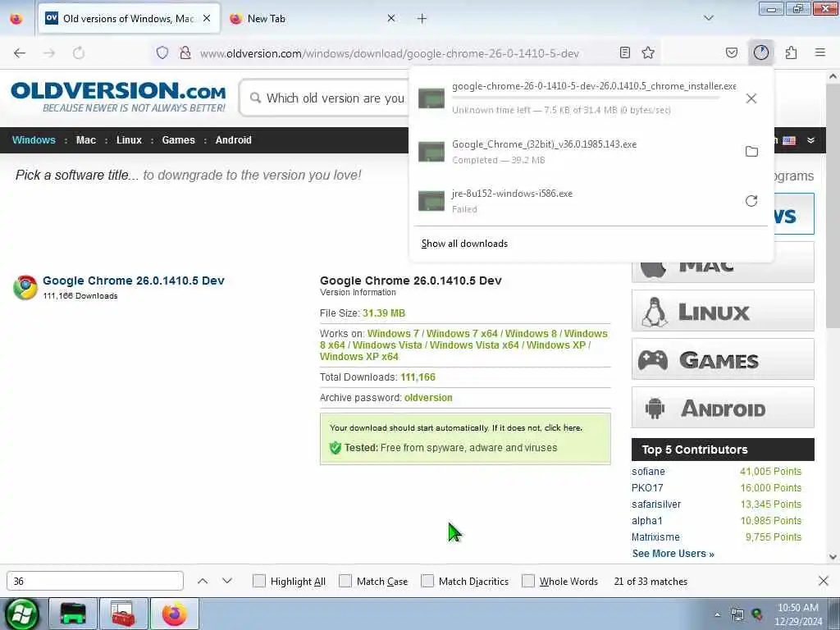Open the Firefox extensions menu
The image size is (840, 630).
791,52
